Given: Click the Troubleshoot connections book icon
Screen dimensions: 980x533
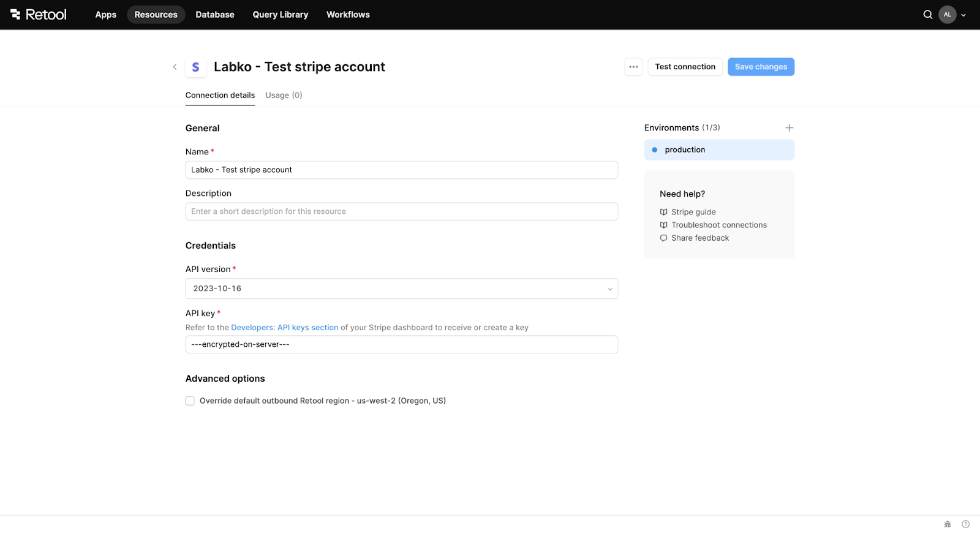Looking at the screenshot, I should click(663, 225).
